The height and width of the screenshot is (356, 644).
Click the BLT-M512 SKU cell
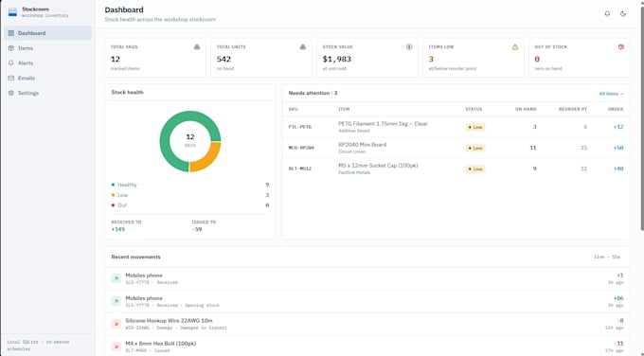pyautogui.click(x=300, y=169)
